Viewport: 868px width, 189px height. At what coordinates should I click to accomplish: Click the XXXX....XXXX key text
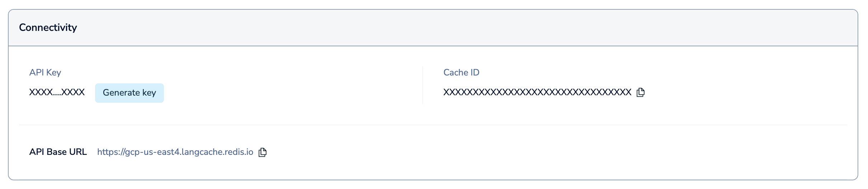57,92
